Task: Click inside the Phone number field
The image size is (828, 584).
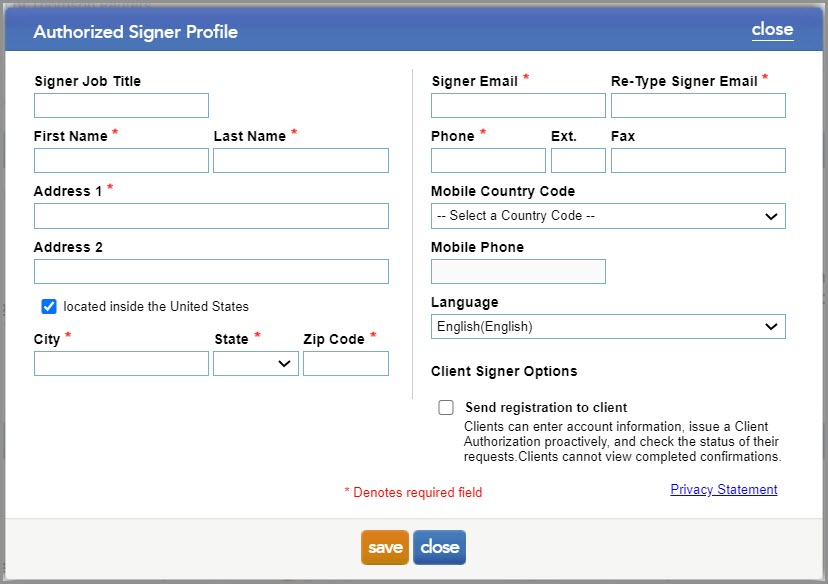Action: pyautogui.click(x=487, y=160)
